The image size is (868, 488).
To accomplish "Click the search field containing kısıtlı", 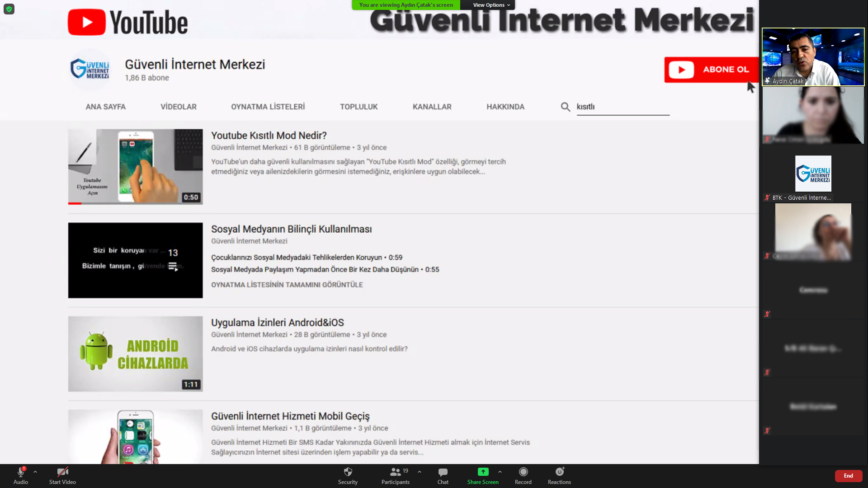I will (x=623, y=107).
